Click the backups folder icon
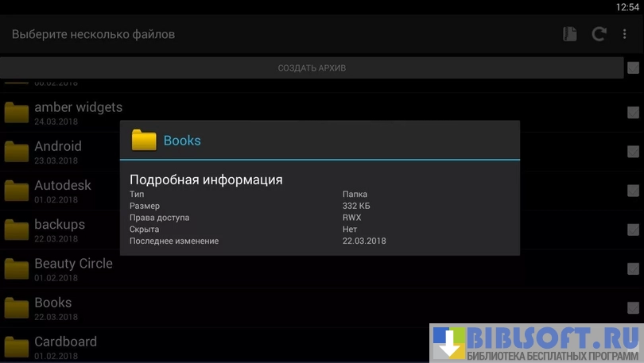The height and width of the screenshot is (363, 644). pos(16,230)
